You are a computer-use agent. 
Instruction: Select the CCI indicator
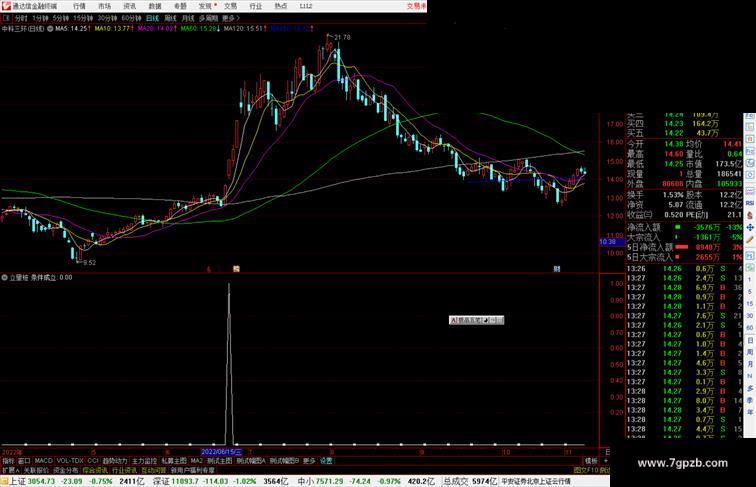(x=93, y=461)
